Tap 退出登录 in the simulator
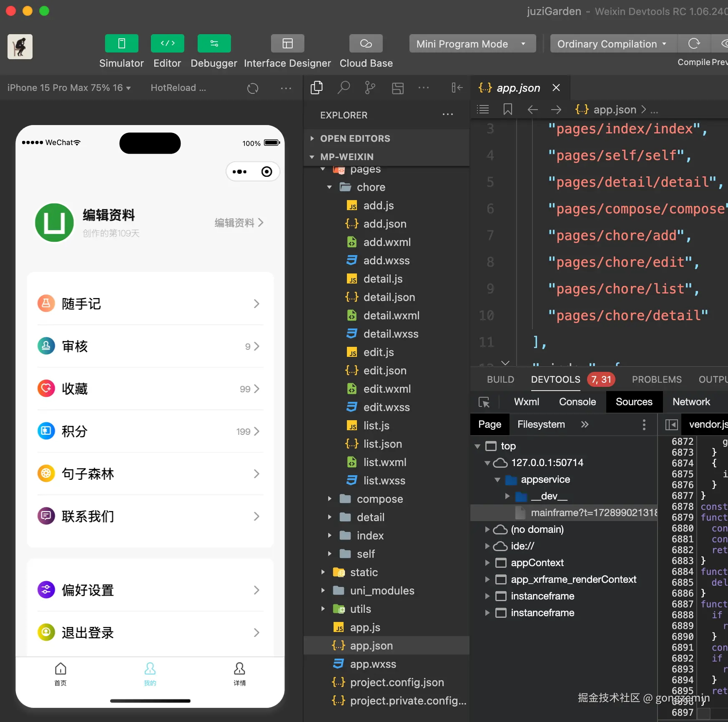Screen dimensions: 728x722 (x=150, y=632)
